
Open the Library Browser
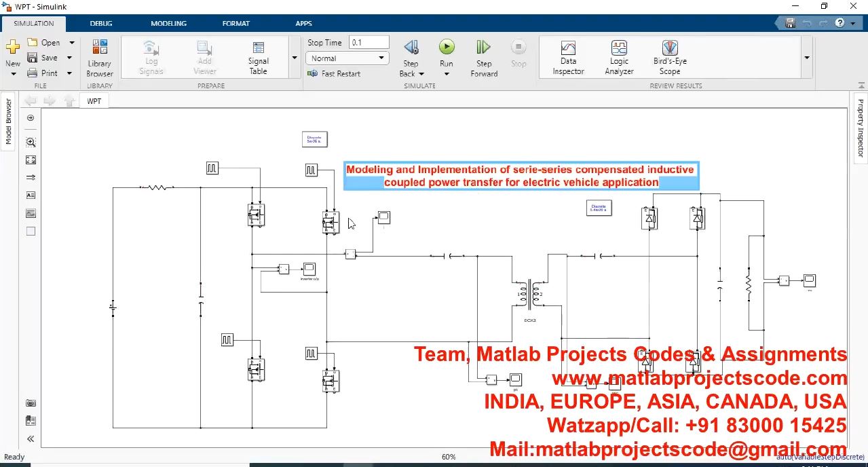[x=100, y=58]
